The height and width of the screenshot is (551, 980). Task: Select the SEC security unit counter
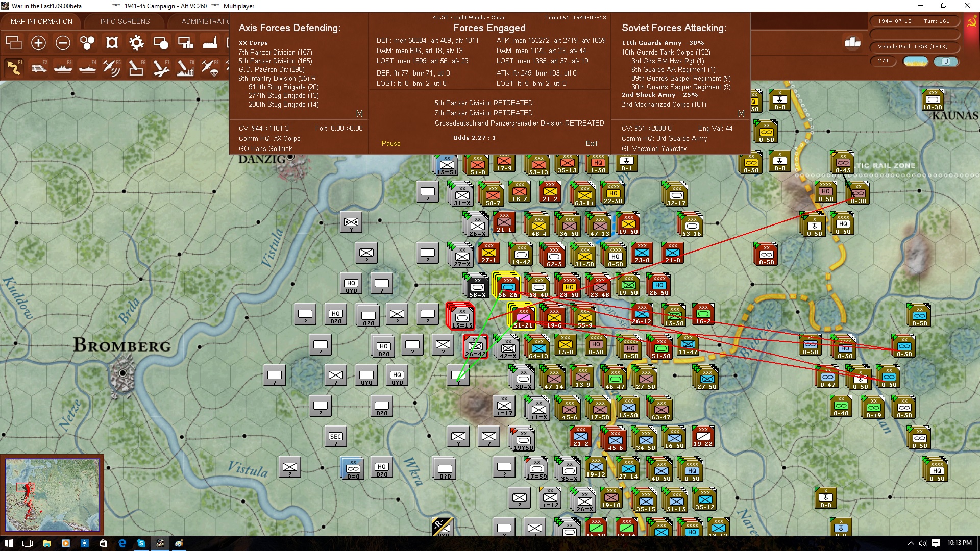click(x=335, y=437)
